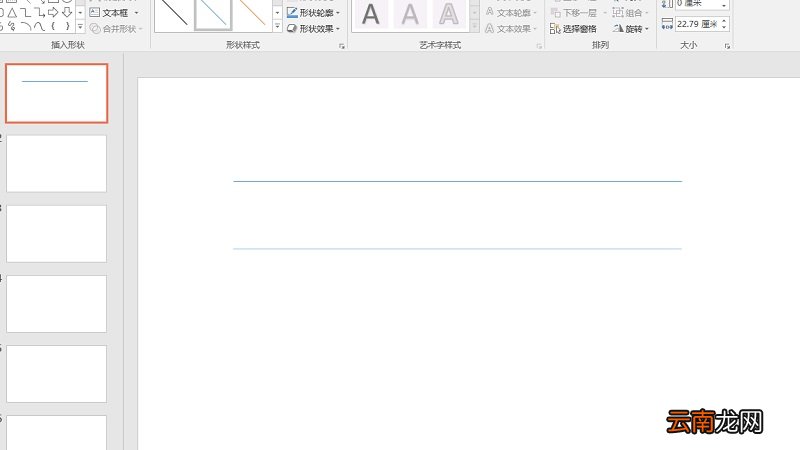Image resolution: width=800 pixels, height=450 pixels.
Task: Open the 组合 group menu
Action: tap(631, 12)
